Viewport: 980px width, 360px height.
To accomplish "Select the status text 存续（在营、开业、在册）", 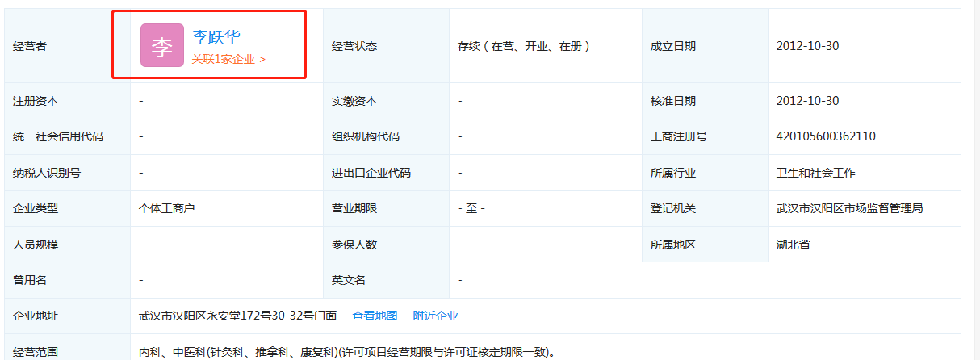I will click(525, 46).
